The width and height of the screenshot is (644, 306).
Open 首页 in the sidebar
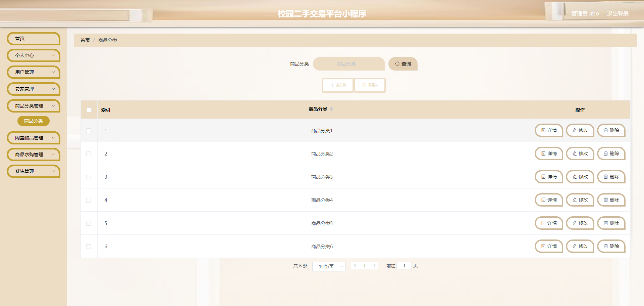click(x=34, y=39)
